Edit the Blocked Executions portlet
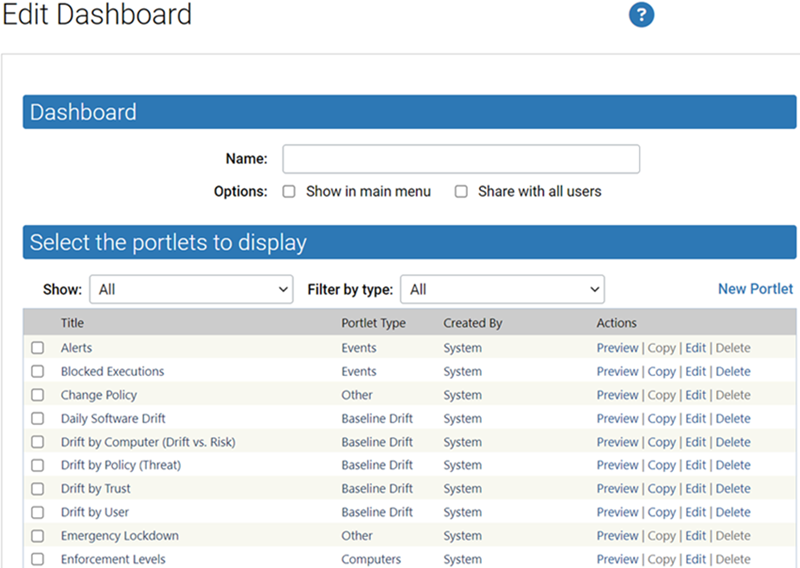Screen dimensions: 800x568 [695, 372]
